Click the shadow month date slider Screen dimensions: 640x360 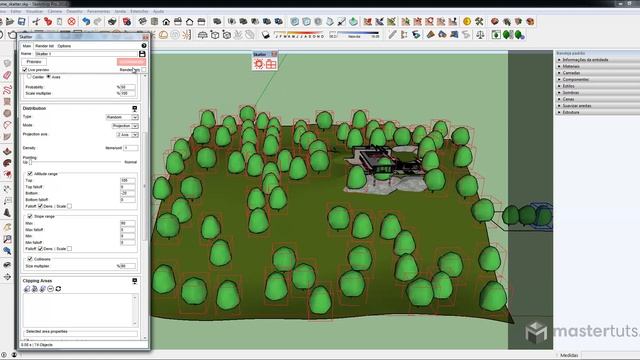300,34
